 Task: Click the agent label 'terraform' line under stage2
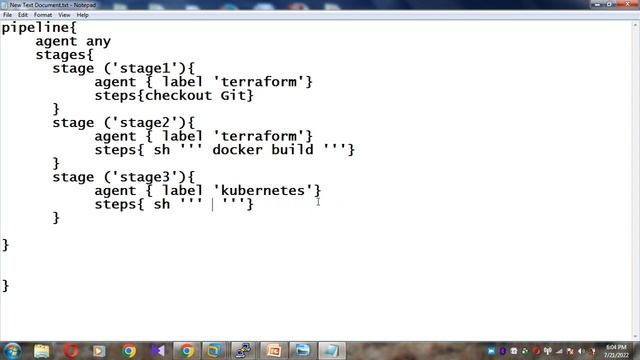(x=203, y=136)
